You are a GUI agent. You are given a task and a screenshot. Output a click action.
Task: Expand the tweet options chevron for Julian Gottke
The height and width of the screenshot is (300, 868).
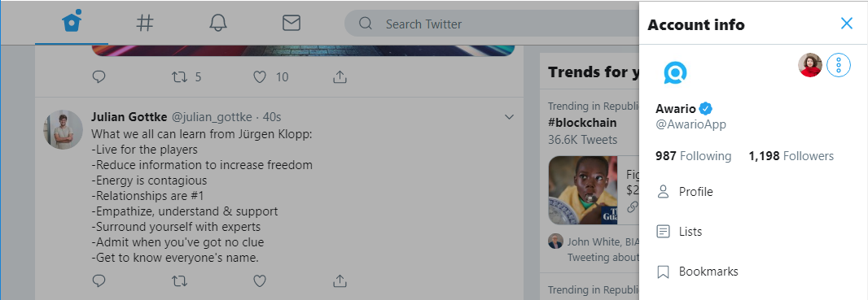pyautogui.click(x=509, y=117)
